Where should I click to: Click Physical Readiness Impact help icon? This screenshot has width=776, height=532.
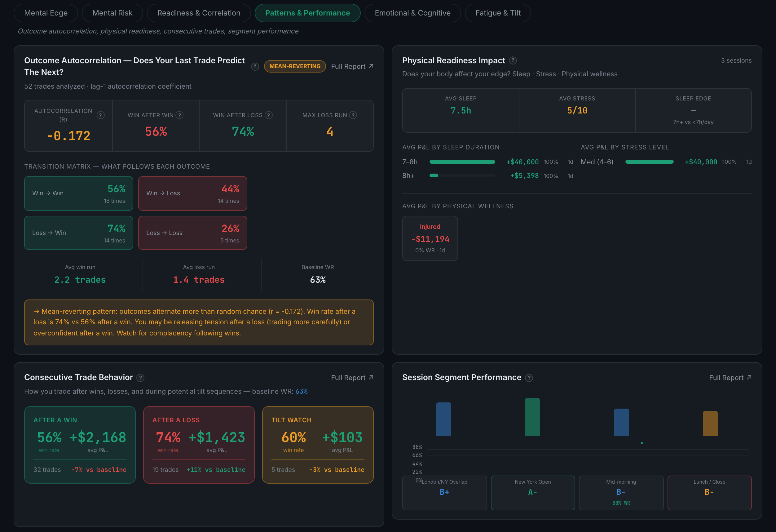coord(513,60)
